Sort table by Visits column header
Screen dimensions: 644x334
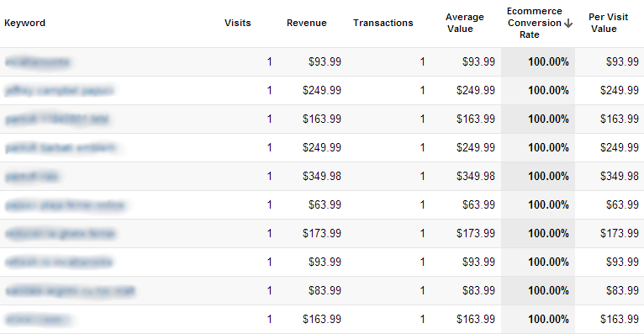237,23
